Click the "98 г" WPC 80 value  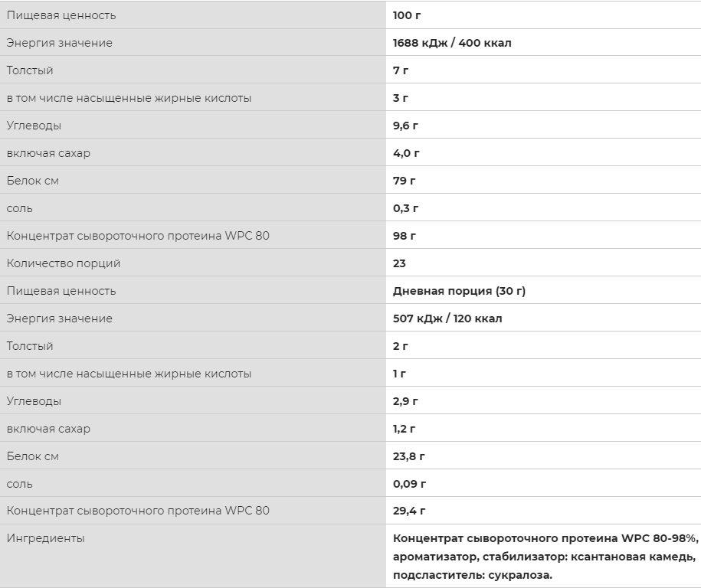pyautogui.click(x=404, y=236)
